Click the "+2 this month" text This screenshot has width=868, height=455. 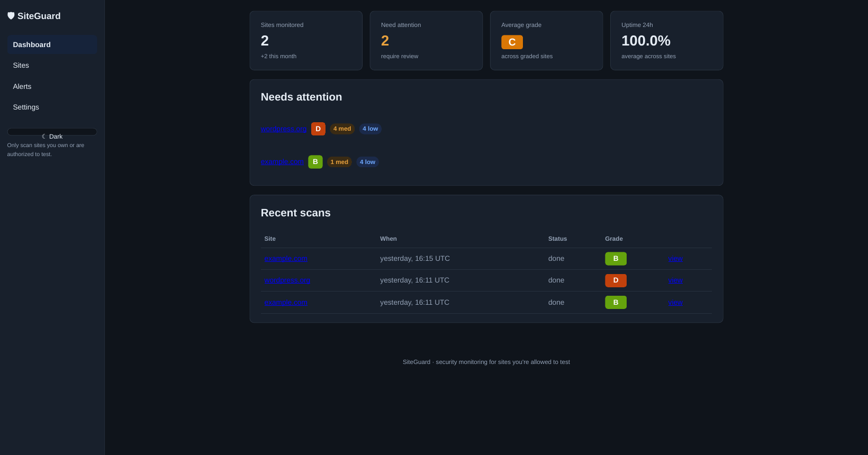tap(278, 56)
